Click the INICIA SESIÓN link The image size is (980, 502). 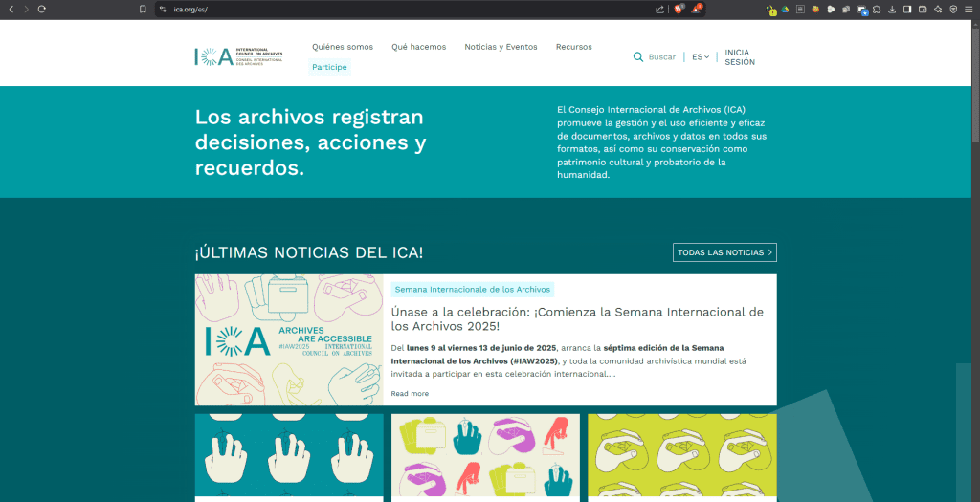[740, 56]
